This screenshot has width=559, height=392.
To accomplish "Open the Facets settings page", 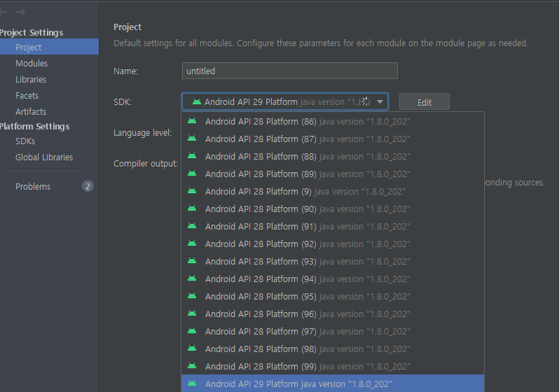I will click(x=27, y=95).
